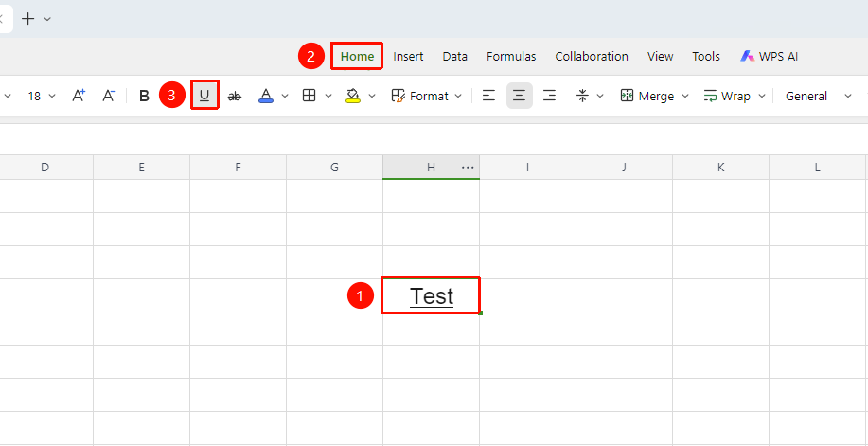Align text right
868x446 pixels.
coord(549,96)
